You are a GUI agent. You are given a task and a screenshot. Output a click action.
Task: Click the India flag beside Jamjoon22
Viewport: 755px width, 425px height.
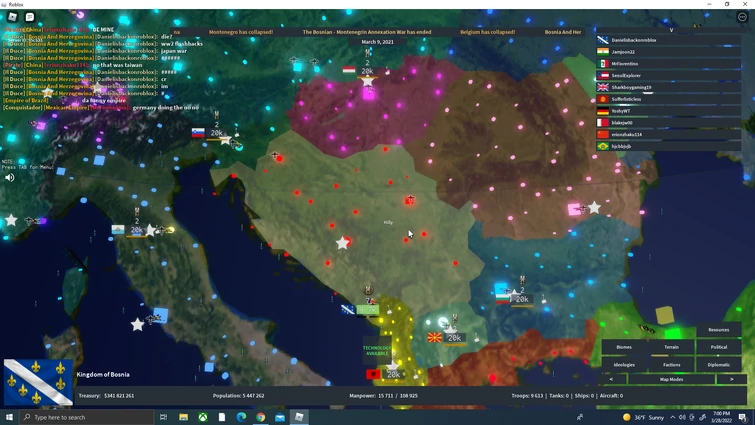coord(603,52)
